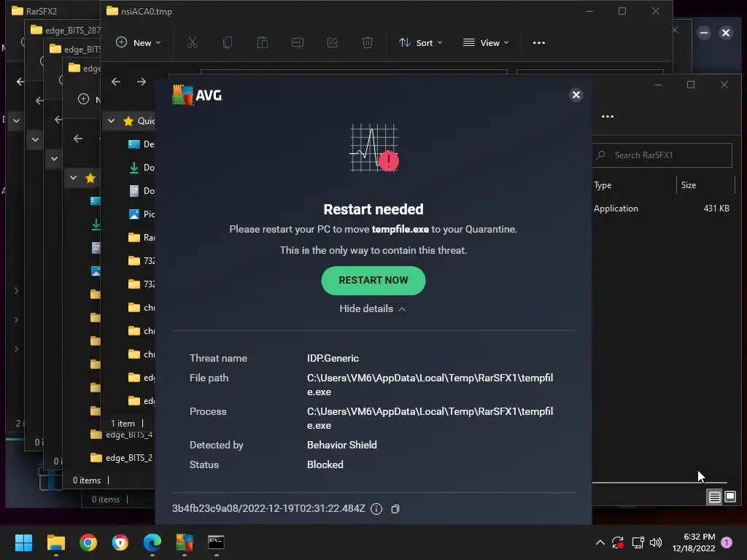
Task: Open See more dots in nsiACA0.tmp toolbar
Action: click(539, 43)
